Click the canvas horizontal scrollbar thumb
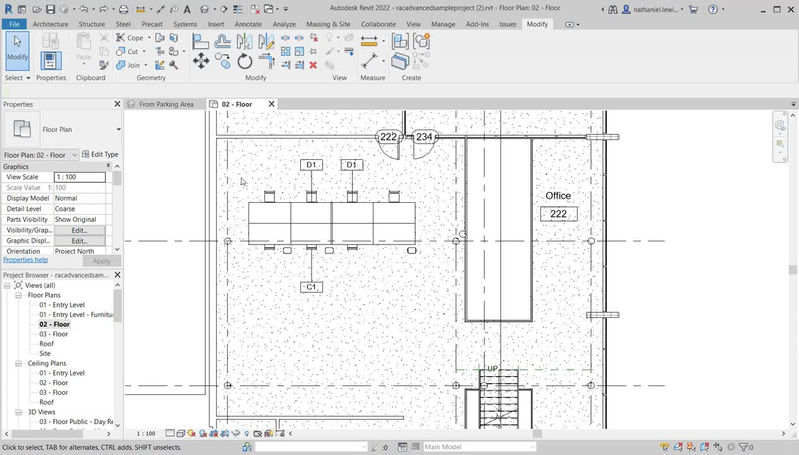Screen dimensions: 799x455 pyautogui.click(x=537, y=434)
